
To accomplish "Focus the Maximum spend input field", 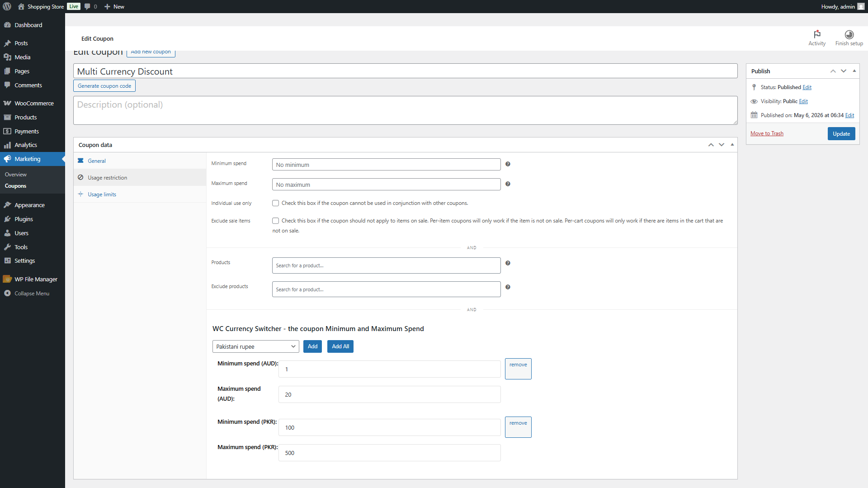I will tap(387, 185).
